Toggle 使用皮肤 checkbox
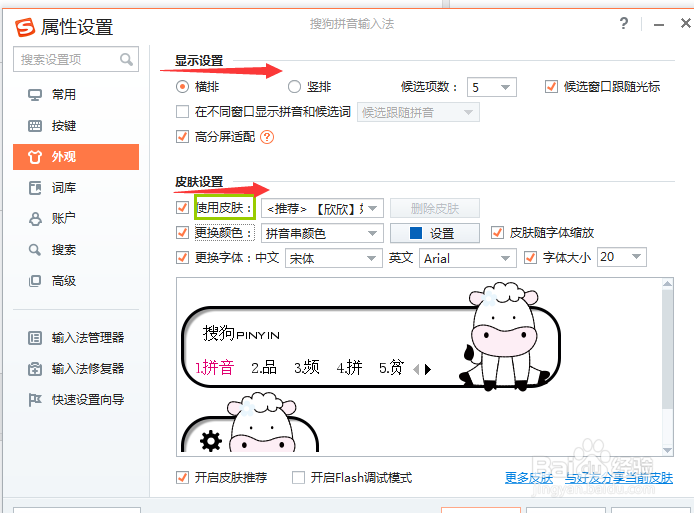The image size is (694, 513). point(182,207)
